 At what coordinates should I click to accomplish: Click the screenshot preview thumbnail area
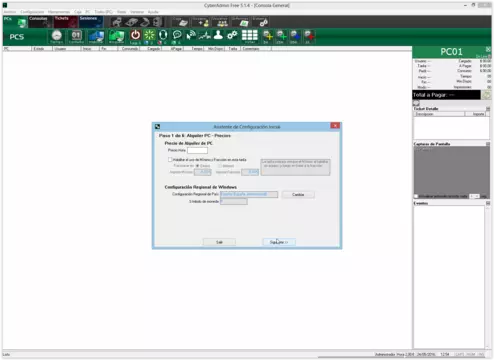[x=451, y=170]
